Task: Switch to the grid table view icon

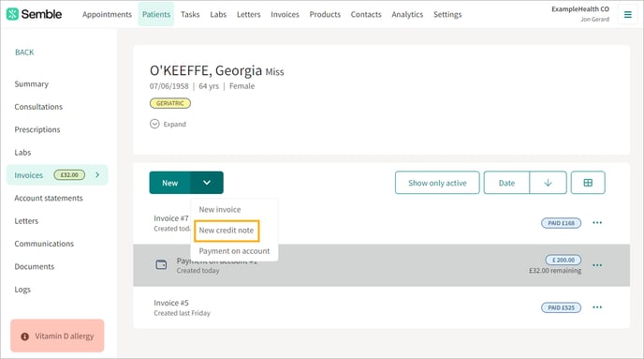Action: click(x=588, y=183)
